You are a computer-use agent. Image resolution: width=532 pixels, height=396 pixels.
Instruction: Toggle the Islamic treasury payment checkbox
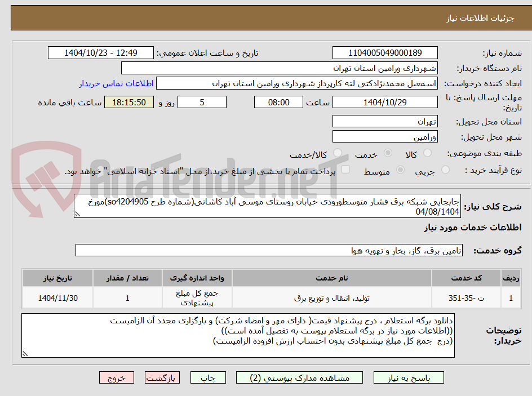pos(345,169)
